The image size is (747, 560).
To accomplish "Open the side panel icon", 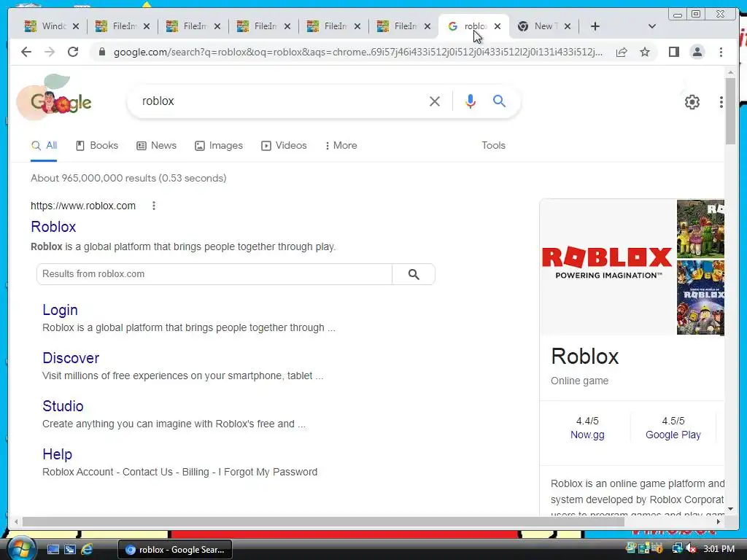I will click(x=673, y=52).
